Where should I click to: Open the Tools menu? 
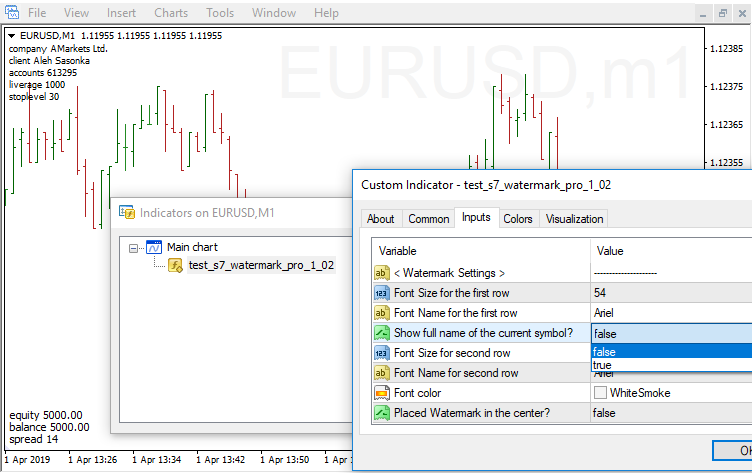[x=220, y=13]
